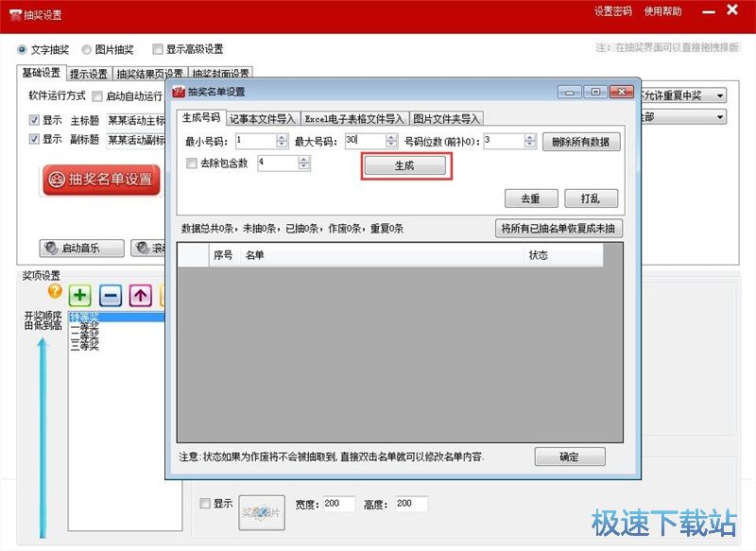This screenshot has width=756, height=551.
Task: Click the 主标题 text field
Action: 135,120
